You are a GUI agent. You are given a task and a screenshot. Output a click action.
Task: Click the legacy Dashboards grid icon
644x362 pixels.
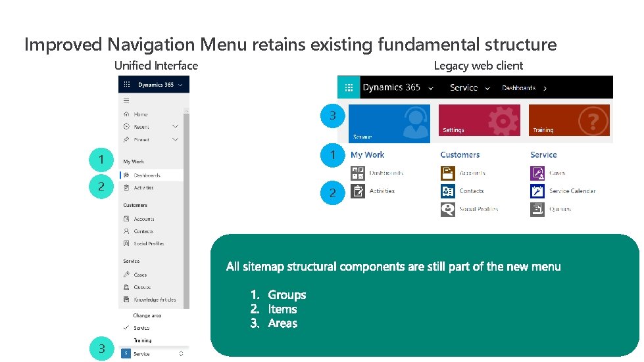point(358,173)
